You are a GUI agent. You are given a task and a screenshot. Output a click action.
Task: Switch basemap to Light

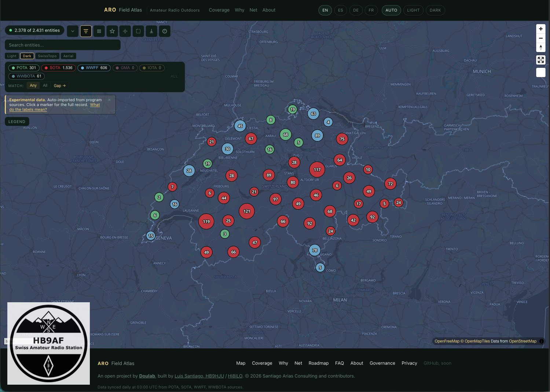12,56
